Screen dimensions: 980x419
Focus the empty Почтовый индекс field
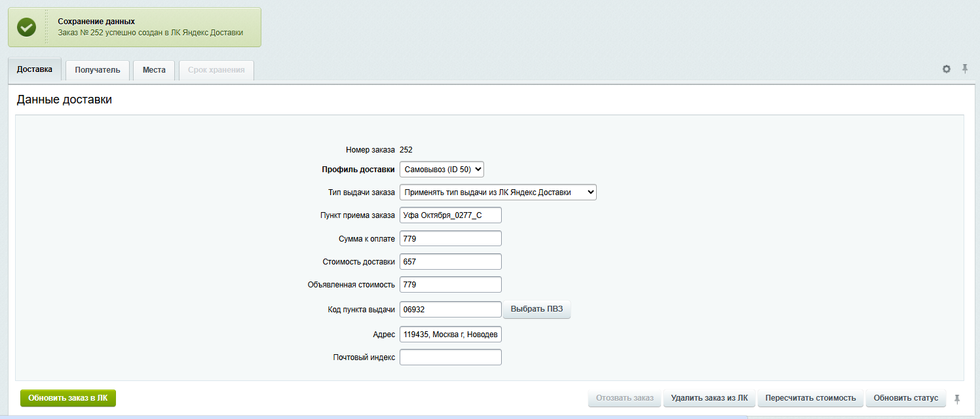tap(451, 357)
